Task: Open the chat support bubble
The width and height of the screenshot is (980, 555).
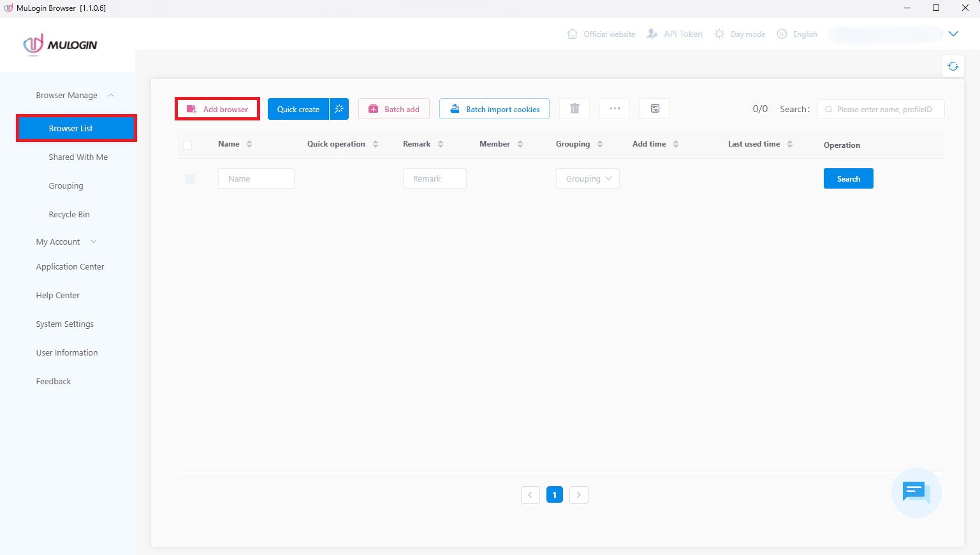Action: coord(916,493)
